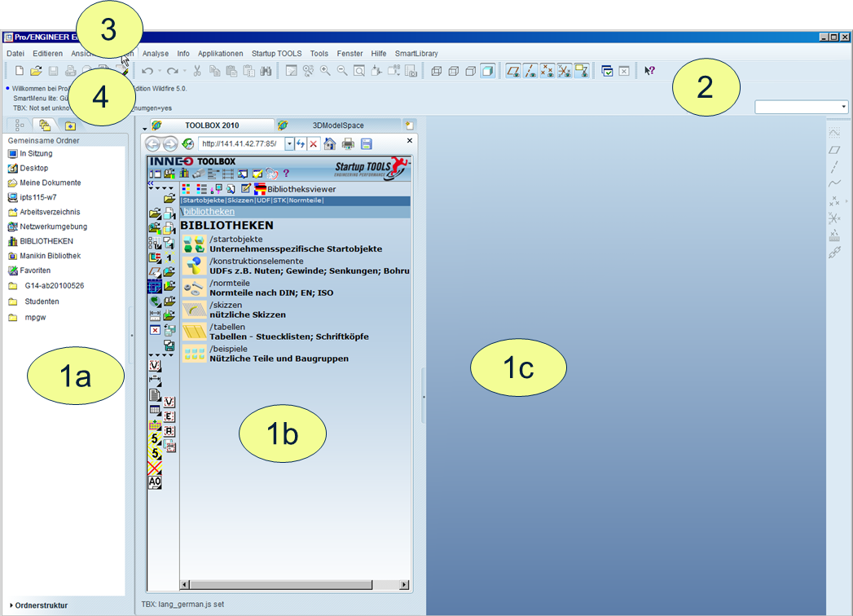Click the A0 sheet format icon
853x616 pixels.
[155, 482]
